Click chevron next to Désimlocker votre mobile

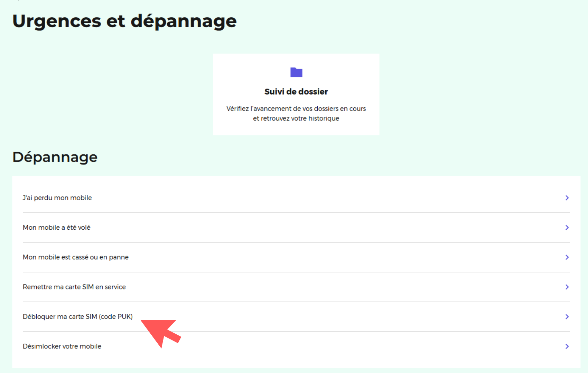coord(567,346)
